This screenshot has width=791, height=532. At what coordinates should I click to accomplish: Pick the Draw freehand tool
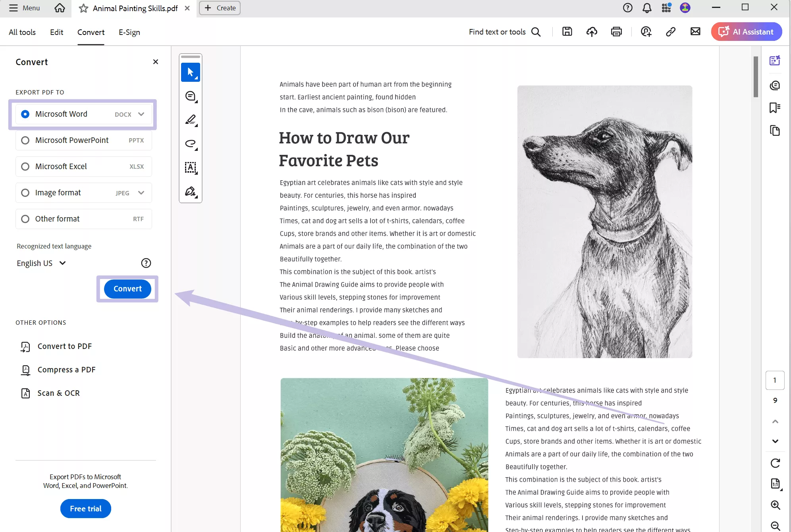point(190,144)
